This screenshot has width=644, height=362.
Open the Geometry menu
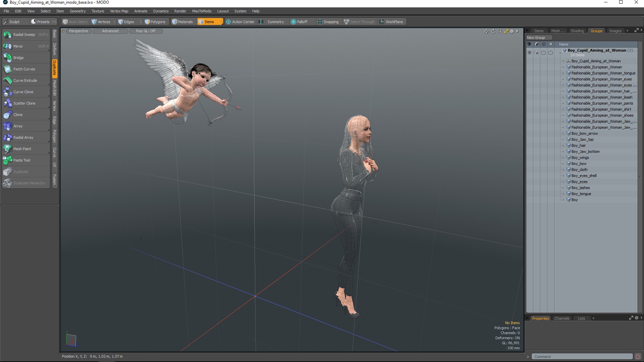77,11
